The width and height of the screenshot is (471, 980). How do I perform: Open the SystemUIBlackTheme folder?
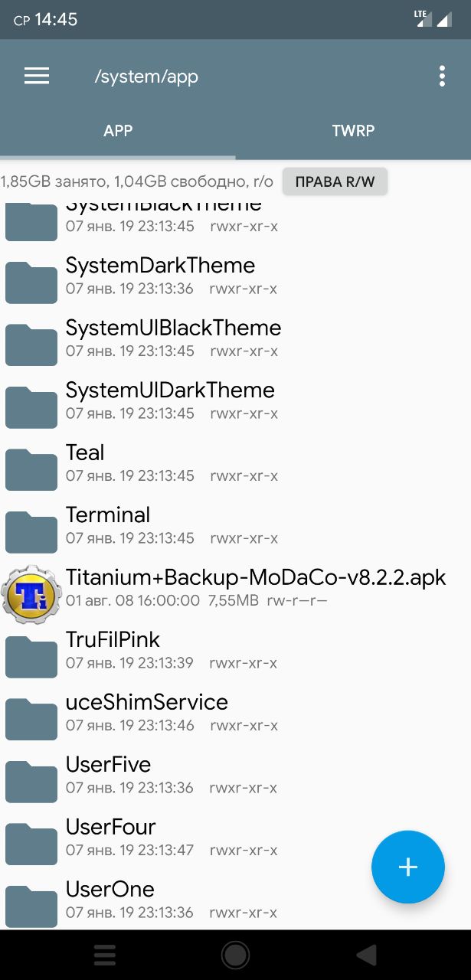235,338
